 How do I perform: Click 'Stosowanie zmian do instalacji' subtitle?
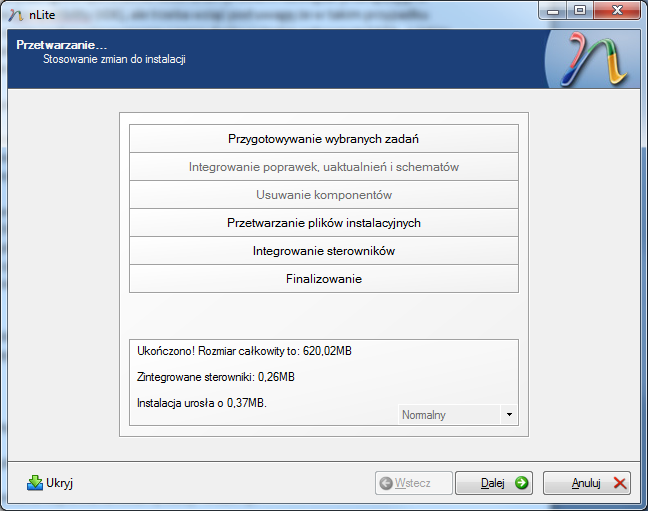(114, 59)
